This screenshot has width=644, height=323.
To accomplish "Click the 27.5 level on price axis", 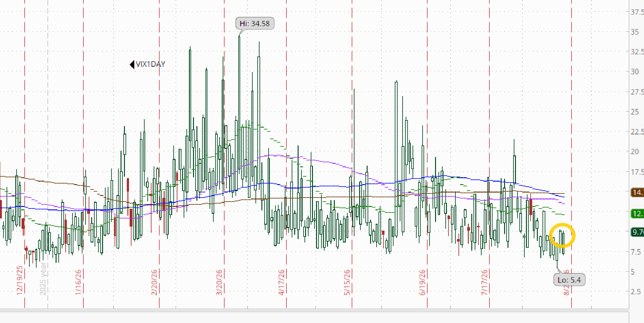I will point(637,92).
